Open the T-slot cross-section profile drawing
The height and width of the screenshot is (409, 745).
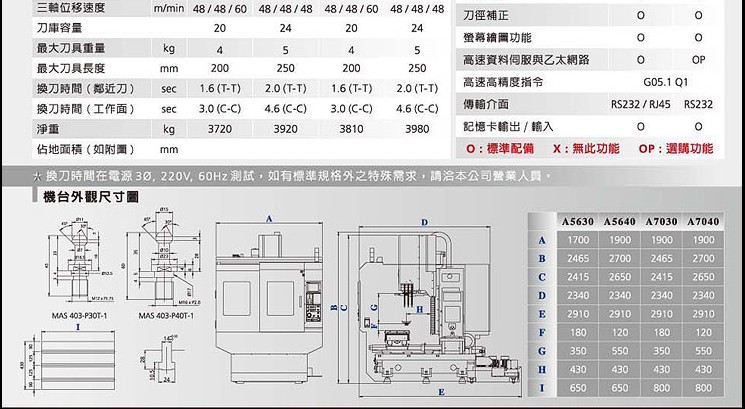[161, 359]
